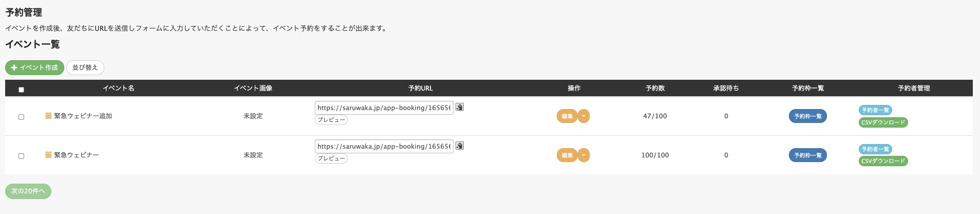Click calendar icon beside 緊急ウェビナー追加
The height and width of the screenshot is (214, 980).
(x=48, y=116)
